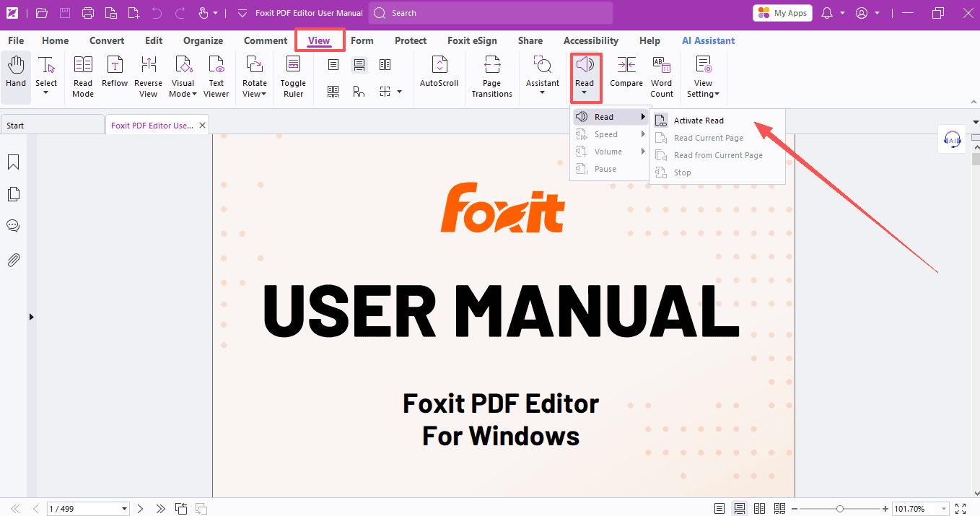
Task: Switch to the Convert tab
Action: pos(107,40)
